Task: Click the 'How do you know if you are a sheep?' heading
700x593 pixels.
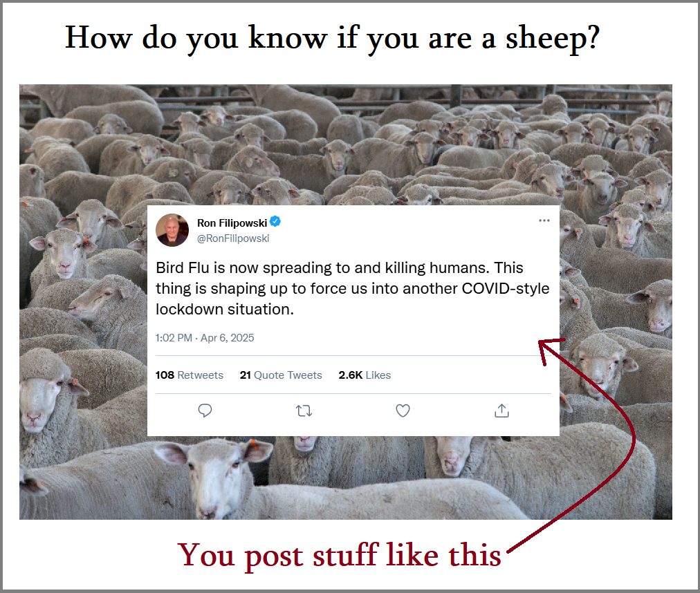Action: coord(333,39)
